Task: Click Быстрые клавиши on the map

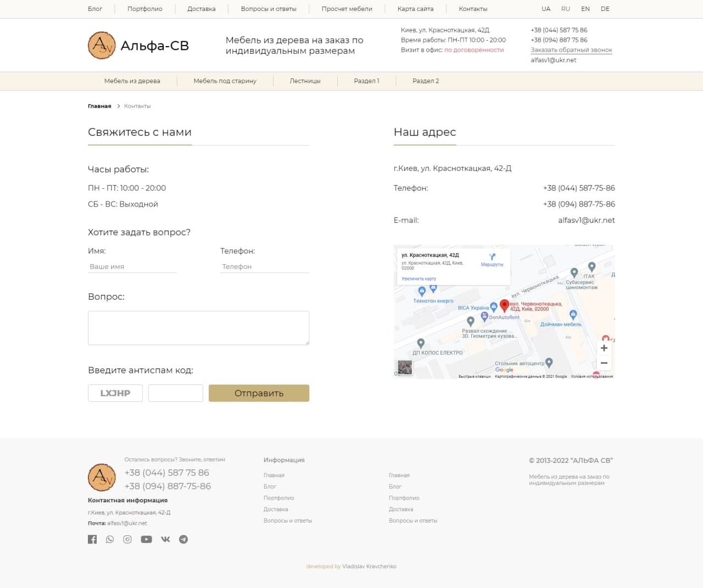Action: (475, 377)
